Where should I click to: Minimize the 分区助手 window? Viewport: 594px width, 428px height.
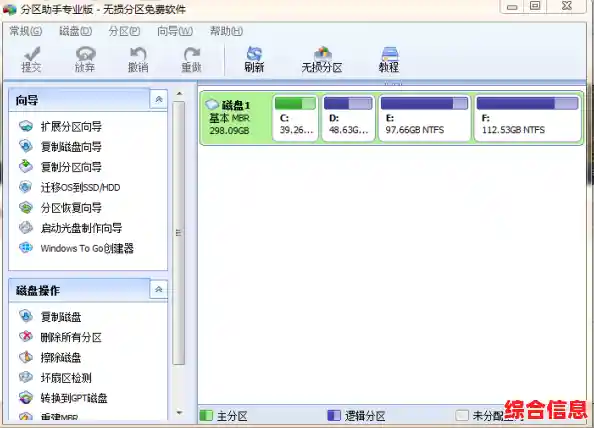click(x=512, y=6)
